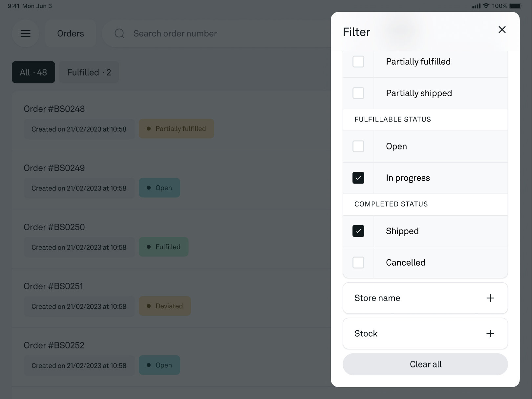The width and height of the screenshot is (532, 399).
Task: Click the Cancelled filter label
Action: pyautogui.click(x=406, y=263)
